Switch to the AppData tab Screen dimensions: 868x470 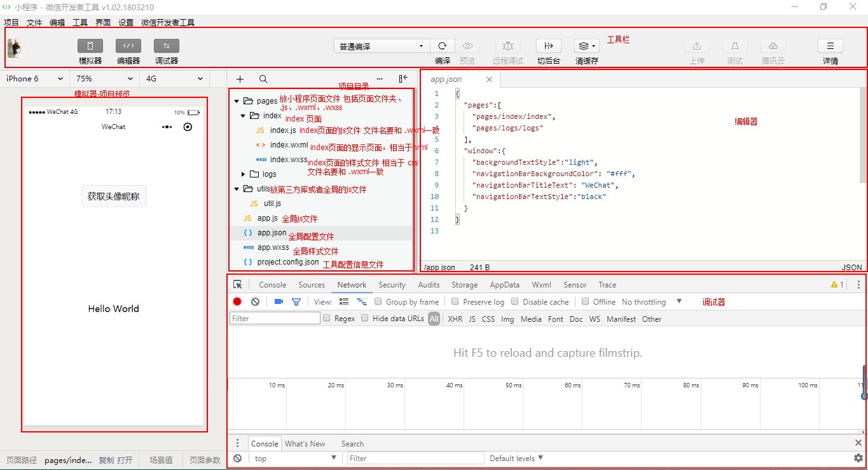(x=505, y=285)
